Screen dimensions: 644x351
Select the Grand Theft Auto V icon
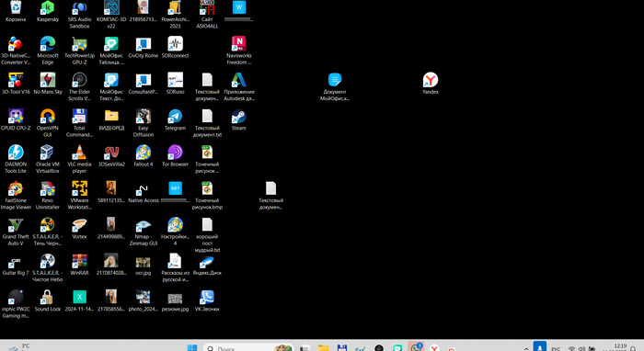point(16,232)
